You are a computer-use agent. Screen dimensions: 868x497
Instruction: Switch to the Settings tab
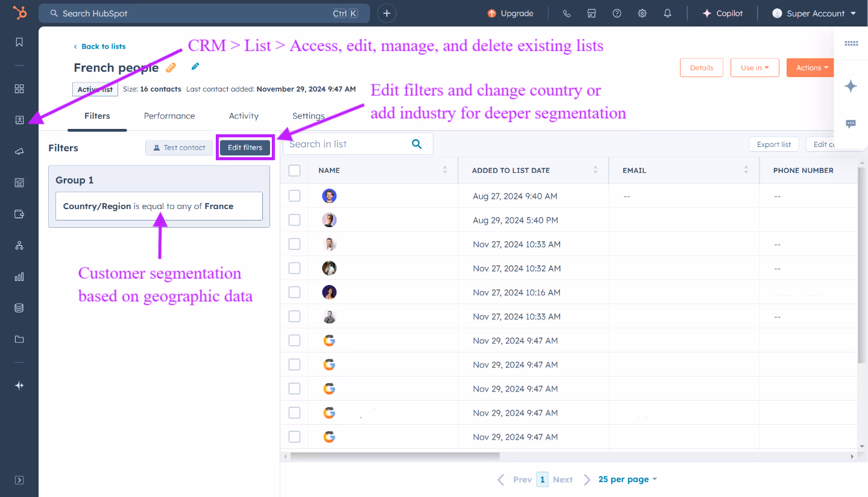(x=308, y=116)
